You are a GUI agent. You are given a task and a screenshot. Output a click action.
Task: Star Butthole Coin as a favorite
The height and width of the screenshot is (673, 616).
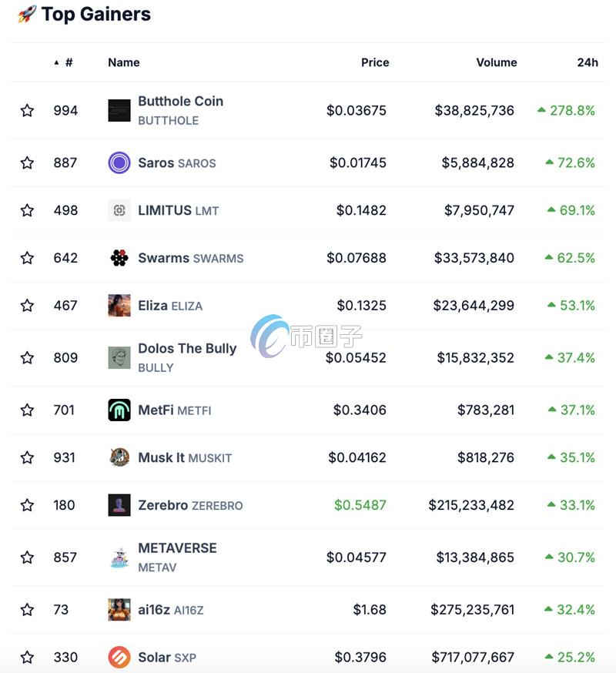click(x=27, y=110)
